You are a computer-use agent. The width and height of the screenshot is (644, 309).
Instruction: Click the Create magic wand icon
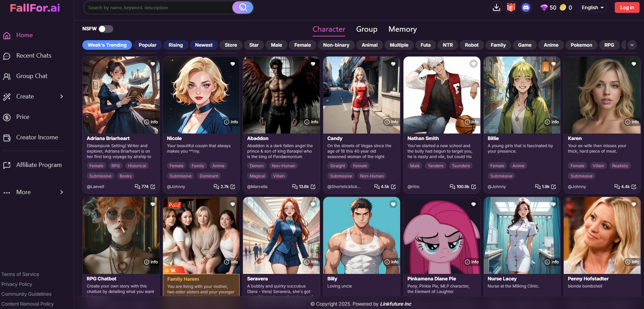(7, 97)
